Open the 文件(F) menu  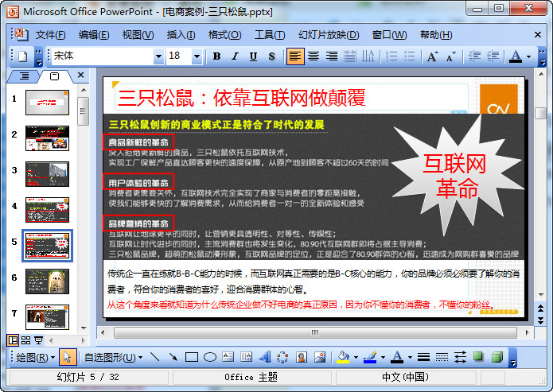[x=50, y=35]
